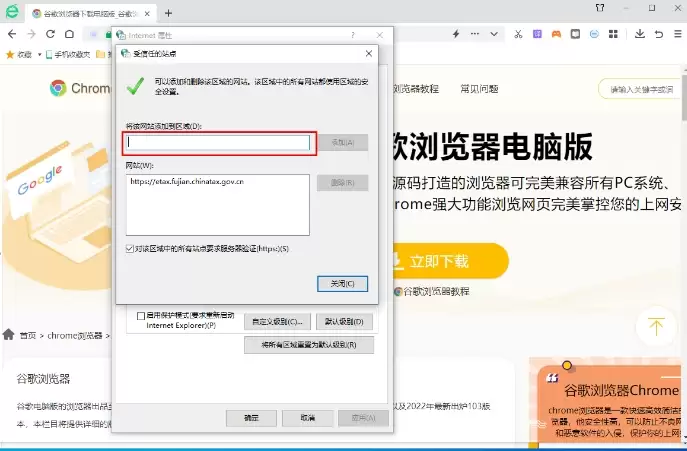The height and width of the screenshot is (451, 687).
Task: Click 应用(A) in Internet properties
Action: (363, 418)
